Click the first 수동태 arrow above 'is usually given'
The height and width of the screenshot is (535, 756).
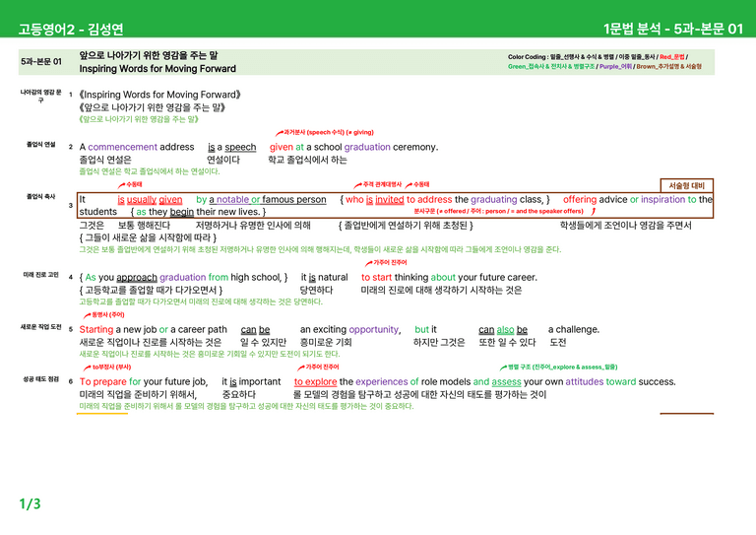[121, 185]
